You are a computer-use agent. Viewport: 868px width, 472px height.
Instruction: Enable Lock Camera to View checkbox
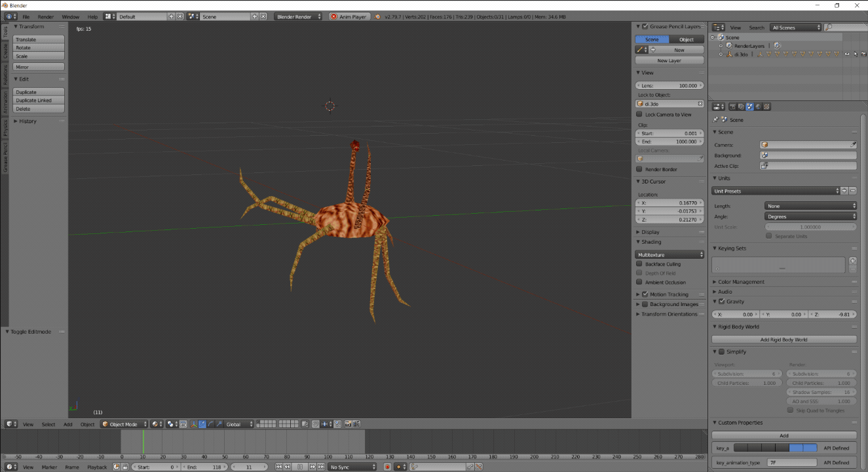[x=639, y=115]
